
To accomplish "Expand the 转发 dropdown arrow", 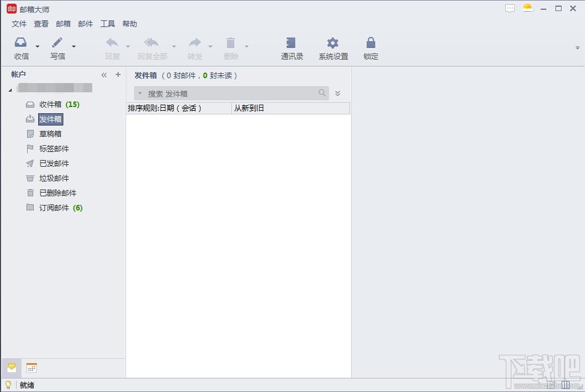I will 210,46.
